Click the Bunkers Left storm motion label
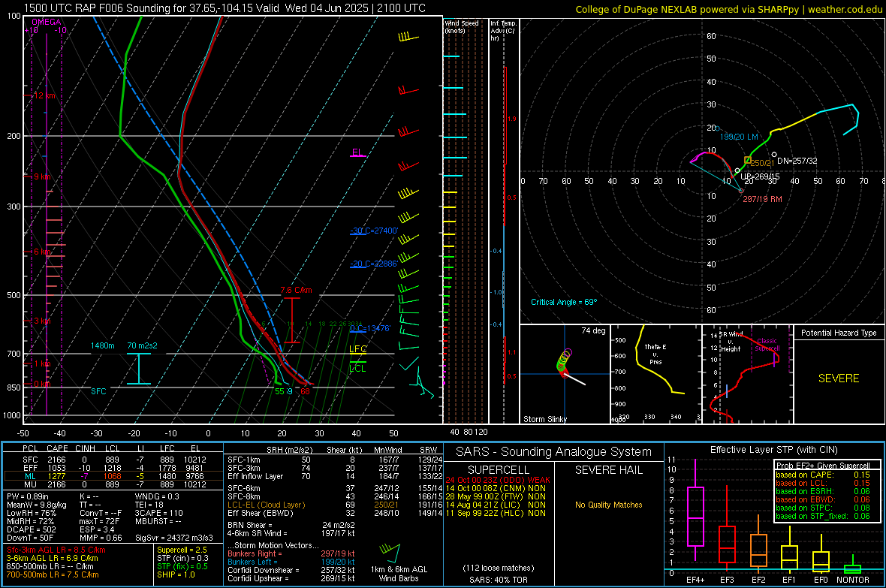Image resolution: width=886 pixels, height=588 pixels. coord(252,562)
